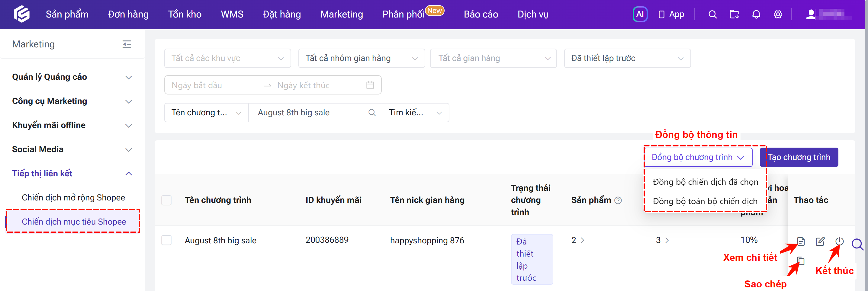Click Ngày kết thúc date field
Screen dimensions: 868x291
pyautogui.click(x=317, y=85)
